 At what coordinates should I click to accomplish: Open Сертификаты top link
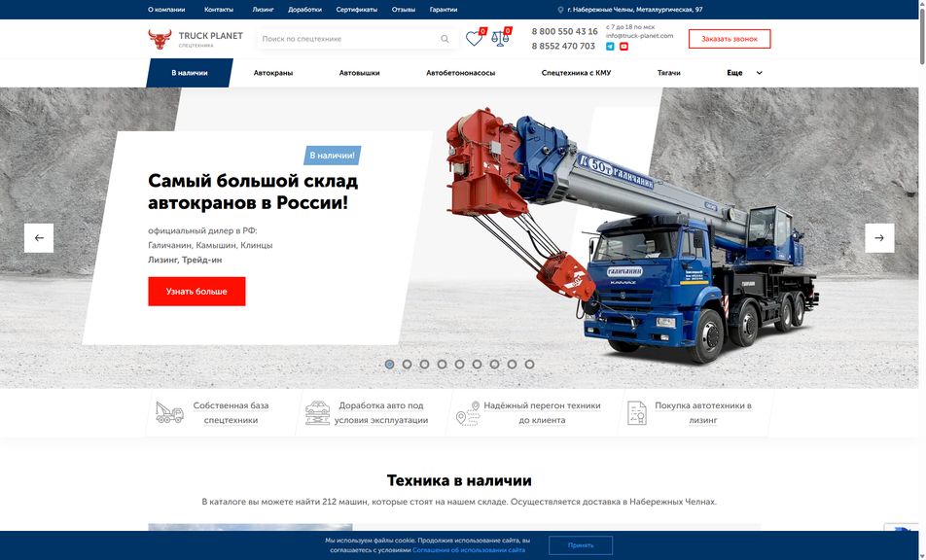[x=357, y=10]
